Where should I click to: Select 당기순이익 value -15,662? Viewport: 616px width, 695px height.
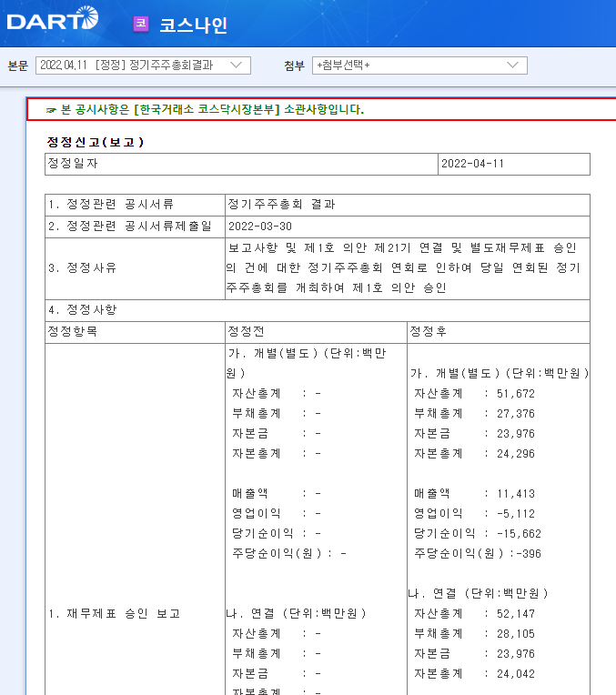pos(519,534)
